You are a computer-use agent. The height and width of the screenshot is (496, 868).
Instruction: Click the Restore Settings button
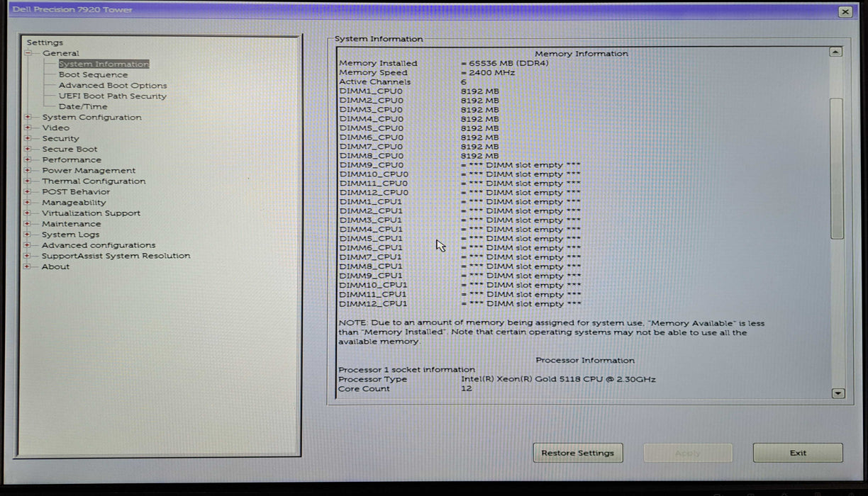[x=578, y=453]
